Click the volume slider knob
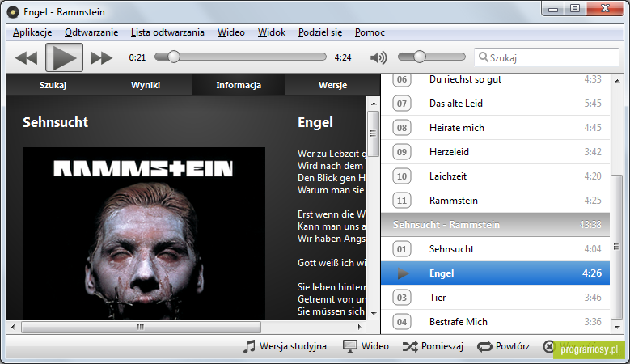This screenshot has width=630, height=364. 420,57
